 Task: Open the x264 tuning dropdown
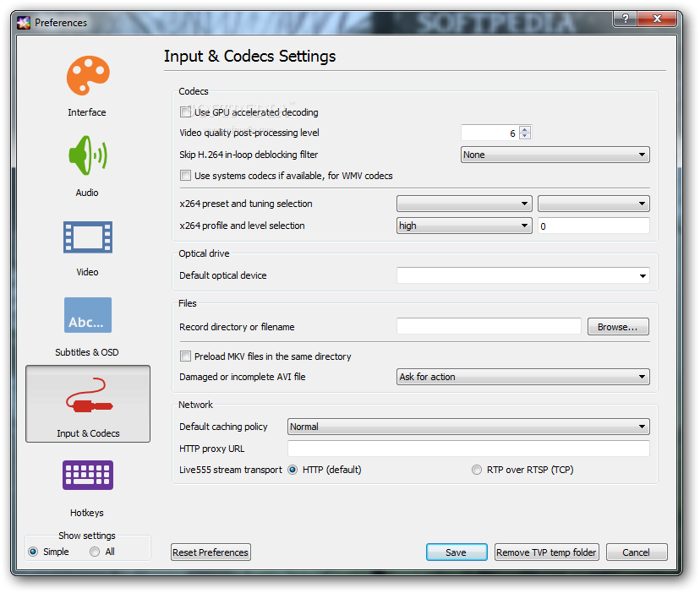tap(593, 204)
